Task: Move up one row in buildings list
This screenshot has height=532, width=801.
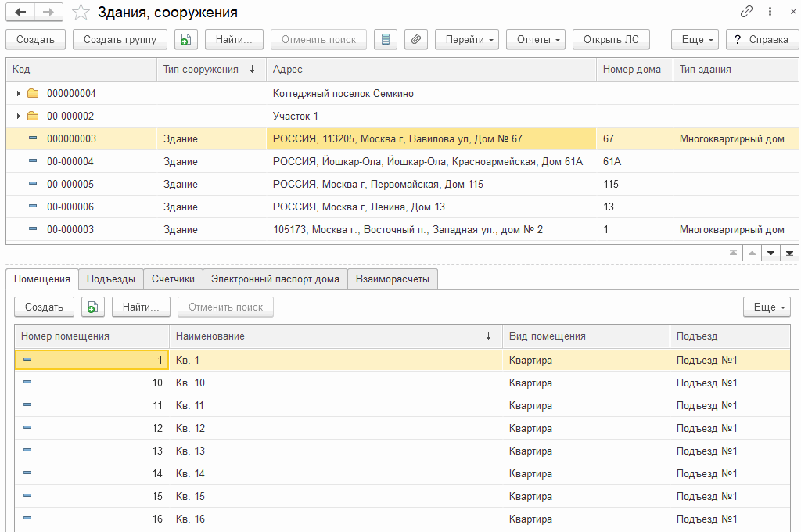Action: tap(752, 253)
